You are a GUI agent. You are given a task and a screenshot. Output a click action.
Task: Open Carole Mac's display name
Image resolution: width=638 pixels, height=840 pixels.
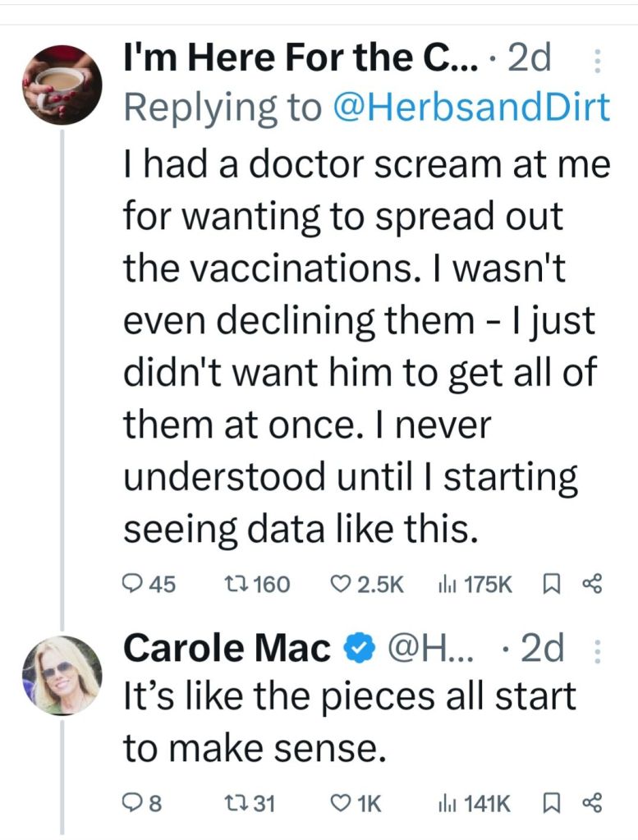[x=227, y=650]
